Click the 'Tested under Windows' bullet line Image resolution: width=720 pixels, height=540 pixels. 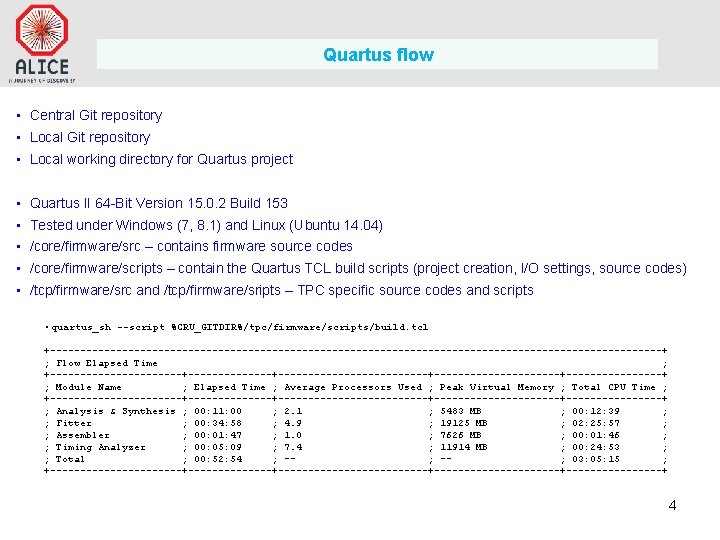206,225
